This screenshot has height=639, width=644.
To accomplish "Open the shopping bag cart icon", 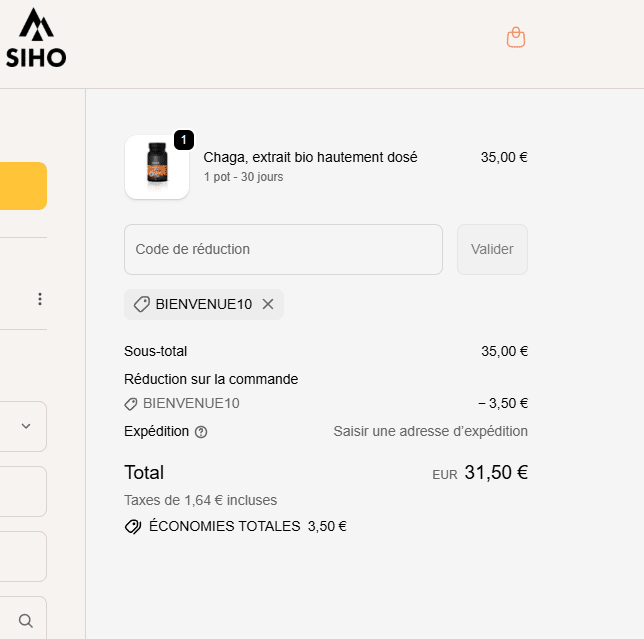I will (516, 38).
